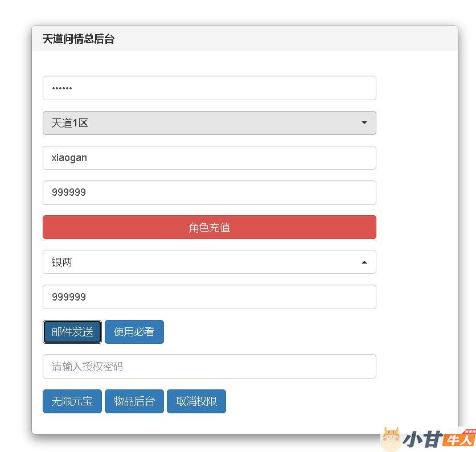
Task: Go to 物品后台 page
Action: click(134, 401)
